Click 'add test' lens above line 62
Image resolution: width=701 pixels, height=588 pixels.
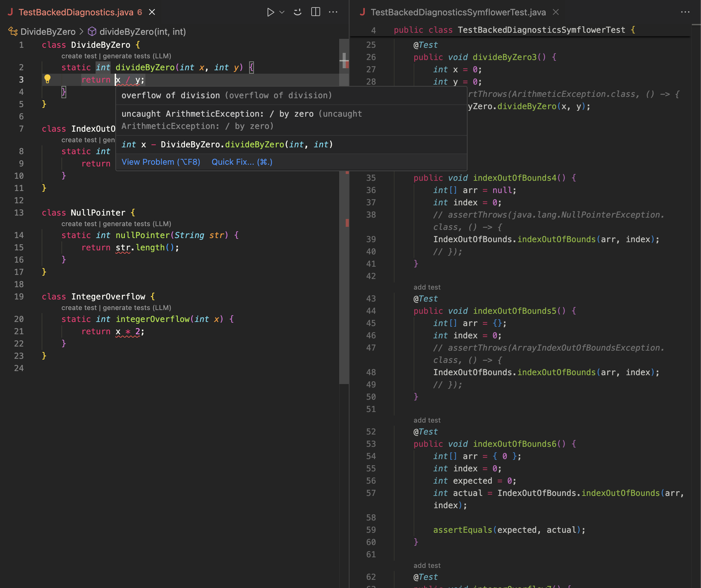(427, 565)
